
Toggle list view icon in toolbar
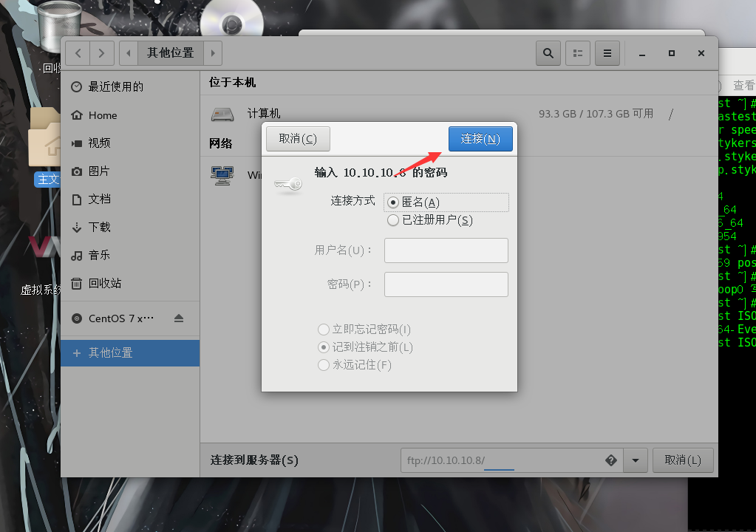(578, 53)
